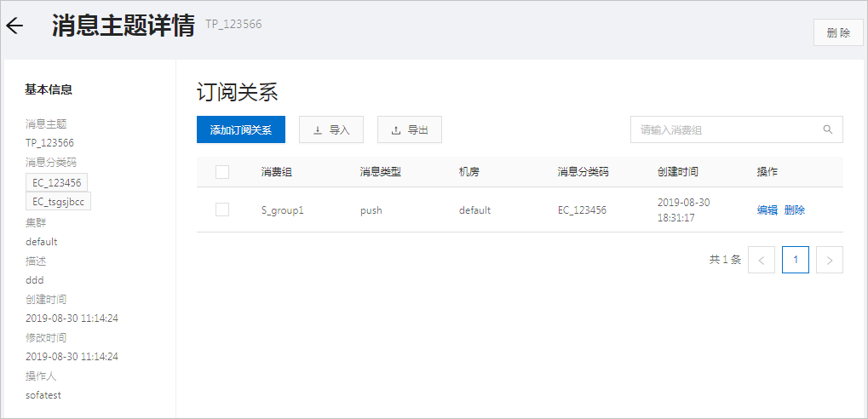Viewport: 868px width, 419px height.
Task: Click the 描述 label
Action: 36,261
